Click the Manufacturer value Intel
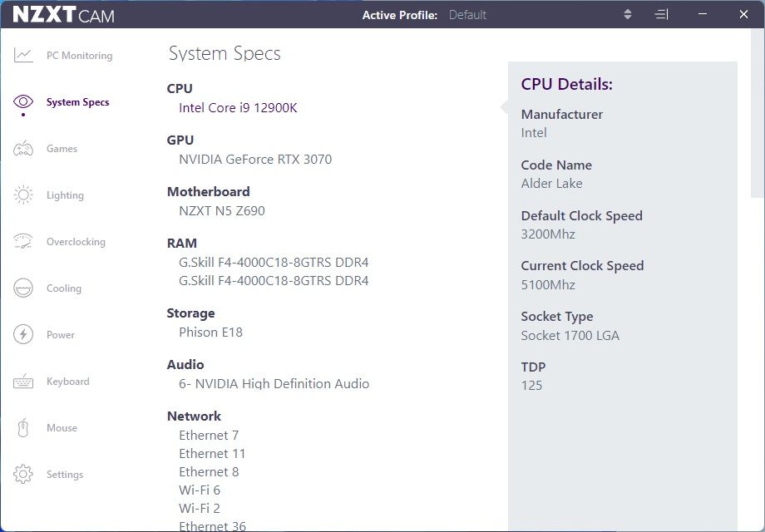The width and height of the screenshot is (765, 532). [x=534, y=133]
